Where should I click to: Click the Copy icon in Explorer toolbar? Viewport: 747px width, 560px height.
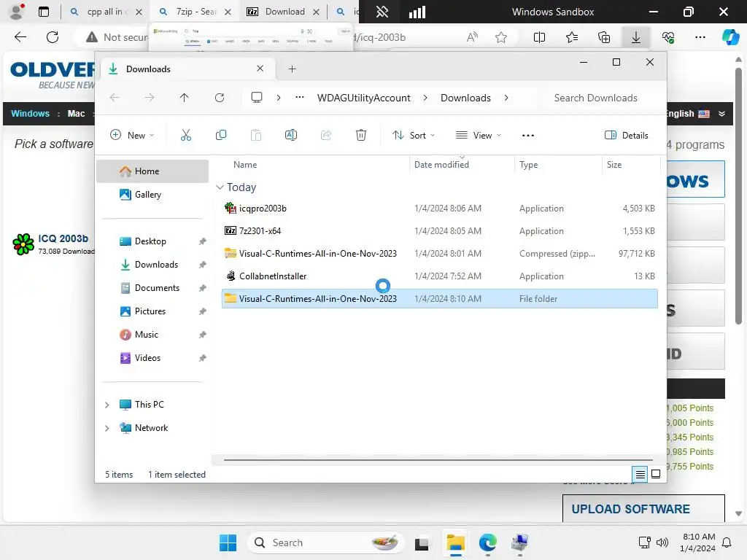pyautogui.click(x=220, y=135)
